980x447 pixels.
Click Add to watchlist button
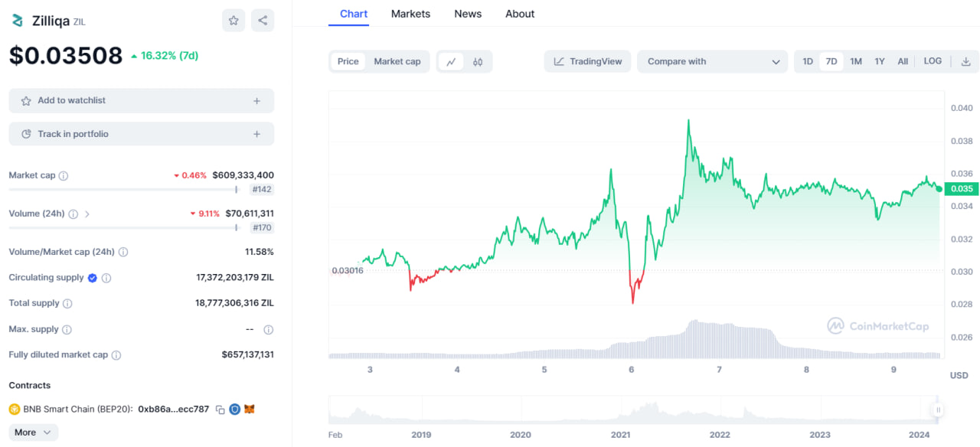[141, 101]
